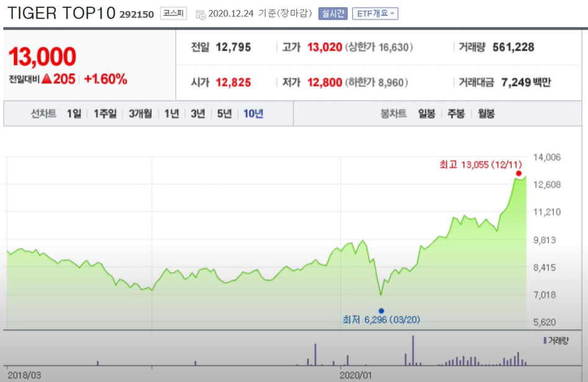
Task: Click the 코스피 market badge
Action: 173,14
